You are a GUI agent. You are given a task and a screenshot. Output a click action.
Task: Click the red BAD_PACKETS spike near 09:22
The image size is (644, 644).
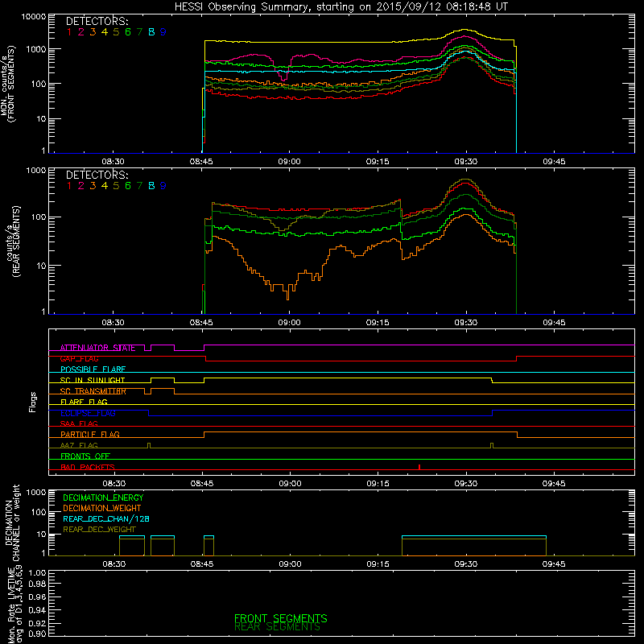(x=419, y=467)
